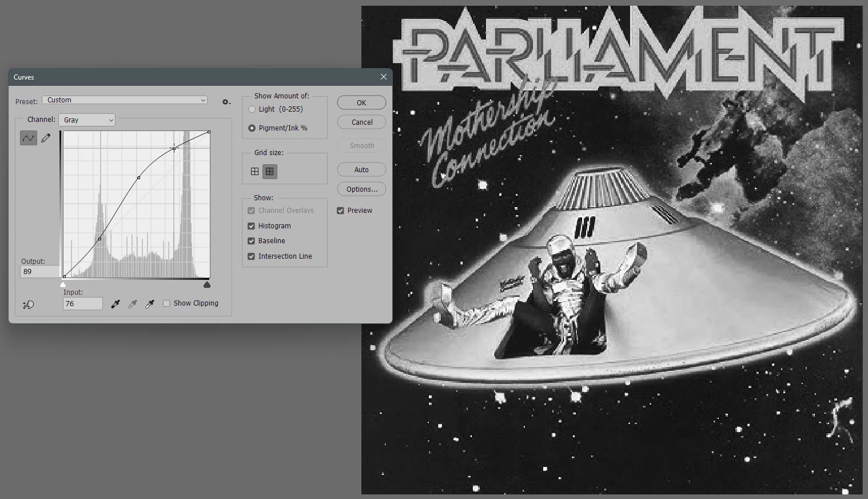This screenshot has height=499, width=868.
Task: Disable the Preview checkbox
Action: (341, 211)
